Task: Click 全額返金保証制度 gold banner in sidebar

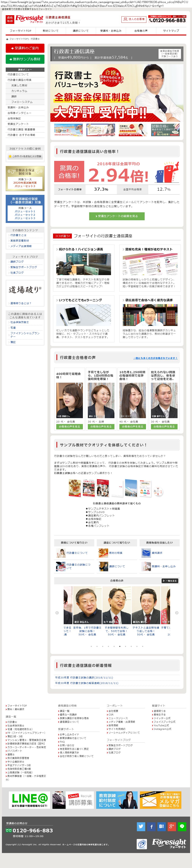Action: pyautogui.click(x=25, y=178)
